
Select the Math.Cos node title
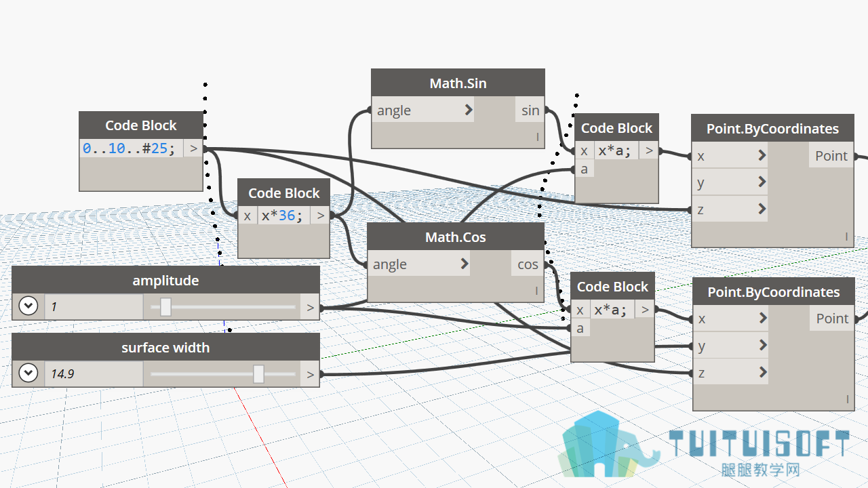click(x=455, y=237)
